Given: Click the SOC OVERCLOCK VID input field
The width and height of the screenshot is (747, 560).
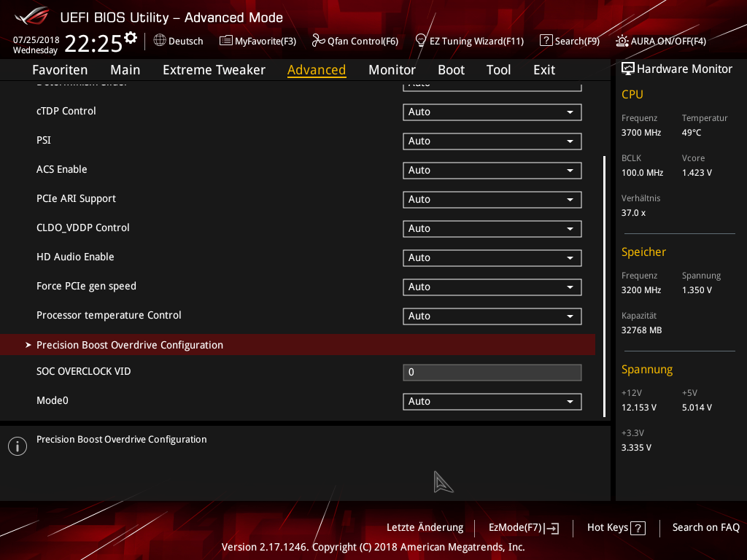Looking at the screenshot, I should tap(492, 373).
